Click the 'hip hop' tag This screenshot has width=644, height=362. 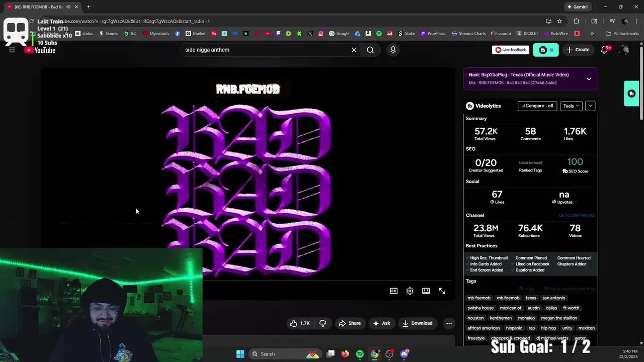(x=548, y=328)
